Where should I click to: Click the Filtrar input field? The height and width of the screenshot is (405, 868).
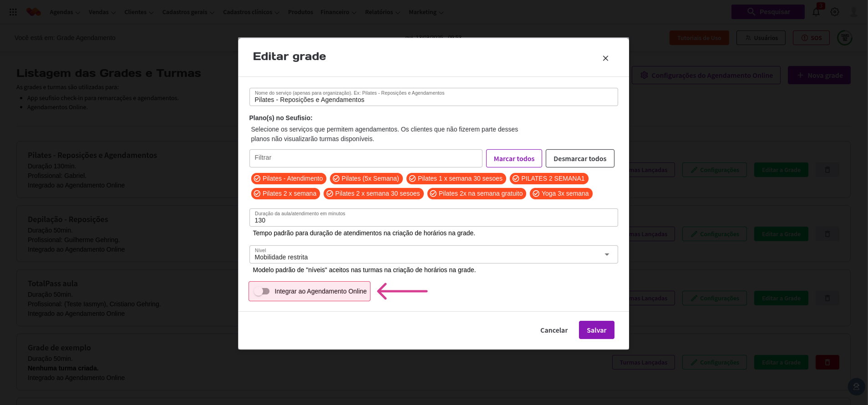tap(365, 158)
